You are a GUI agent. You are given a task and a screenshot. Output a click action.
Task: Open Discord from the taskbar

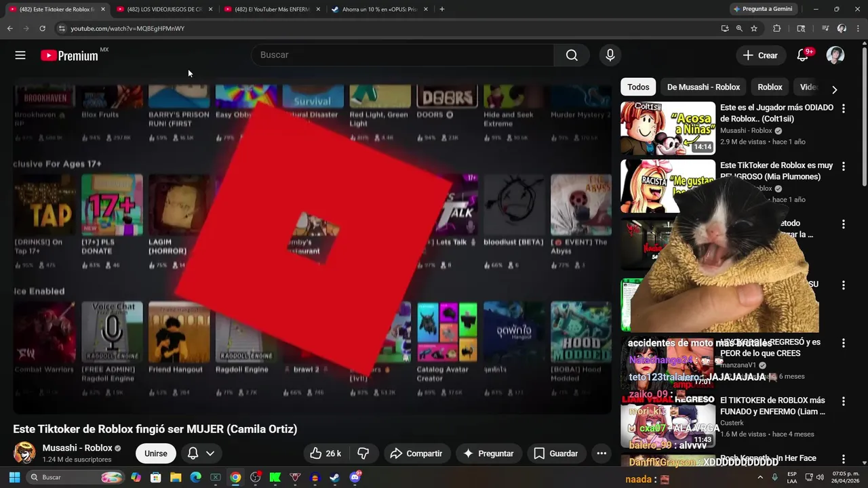[355, 478]
